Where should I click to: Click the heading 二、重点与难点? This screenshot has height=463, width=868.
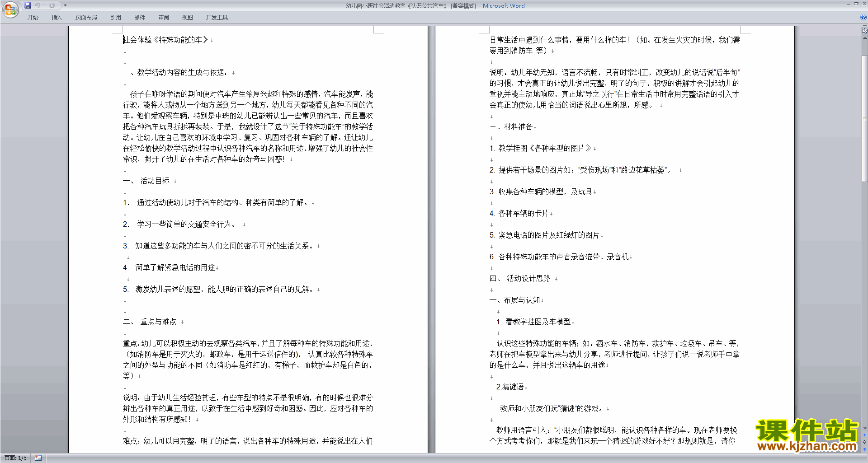pos(150,322)
